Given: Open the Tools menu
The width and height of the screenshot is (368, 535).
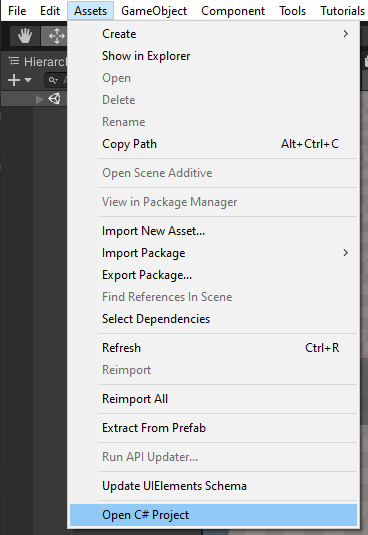Looking at the screenshot, I should [292, 11].
